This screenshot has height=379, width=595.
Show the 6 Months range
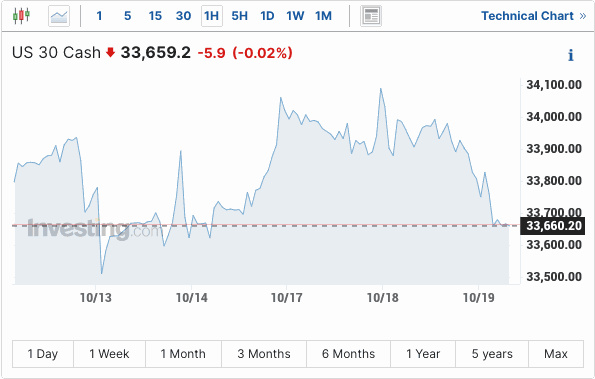348,354
